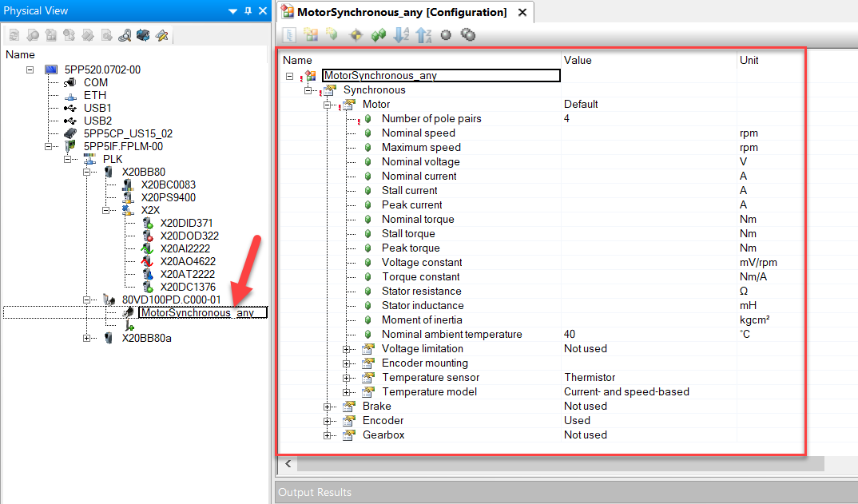Expand the Encoder mounting group
The width and height of the screenshot is (858, 504).
pyautogui.click(x=347, y=363)
